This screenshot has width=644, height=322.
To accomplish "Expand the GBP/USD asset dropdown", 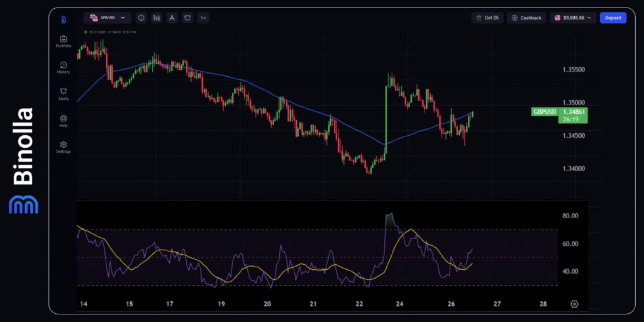I will (108, 18).
